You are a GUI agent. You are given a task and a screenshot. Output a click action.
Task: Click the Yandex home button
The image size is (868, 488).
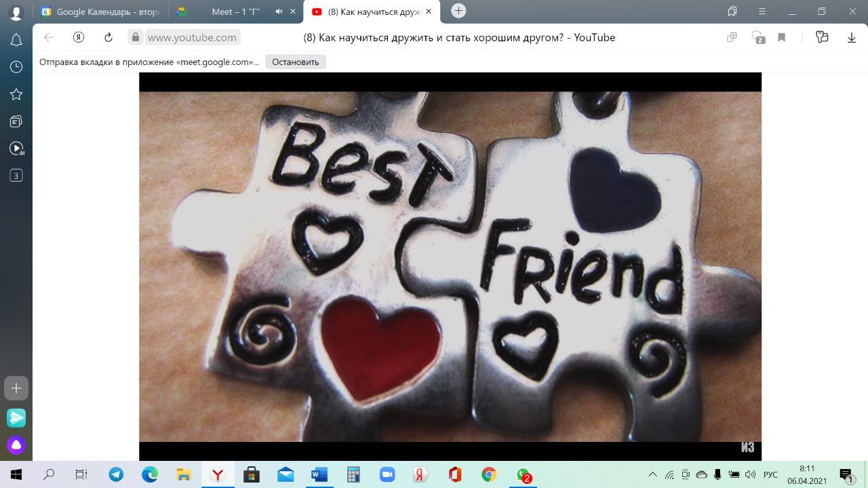click(79, 38)
